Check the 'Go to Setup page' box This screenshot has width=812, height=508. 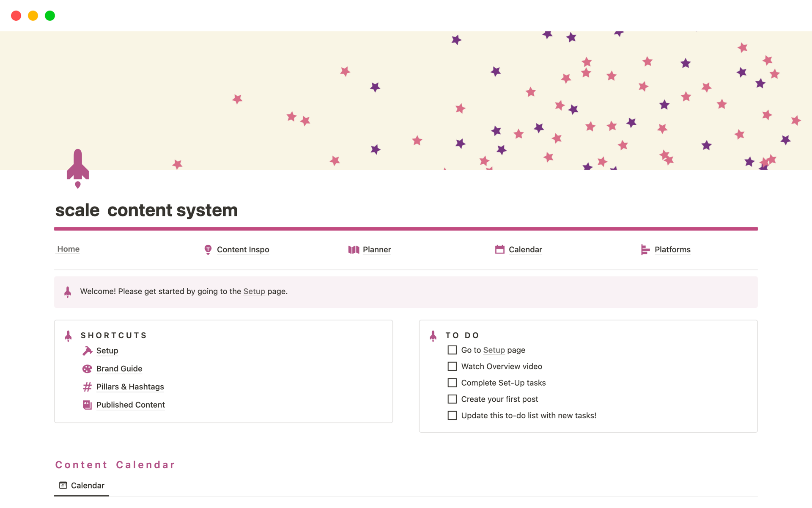coord(452,350)
